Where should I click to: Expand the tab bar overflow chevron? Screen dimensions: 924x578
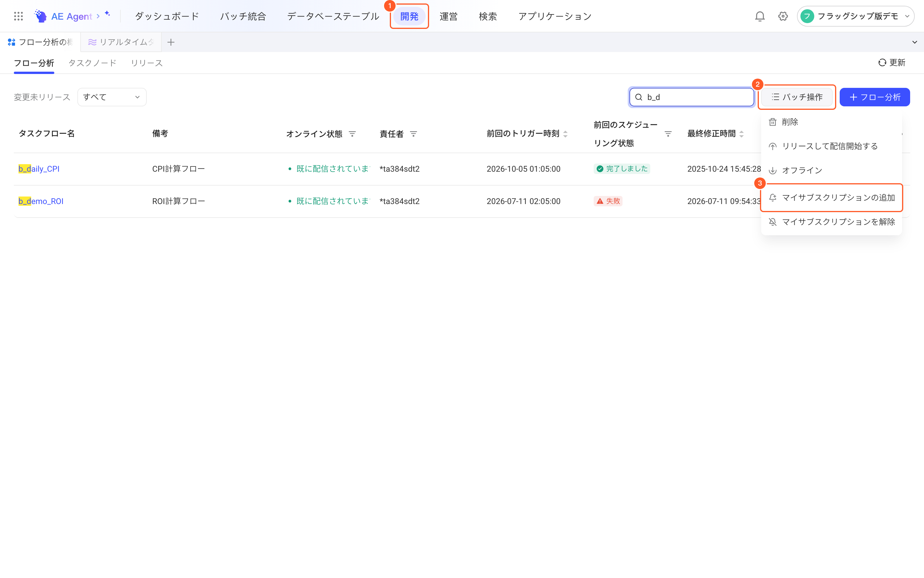914,42
